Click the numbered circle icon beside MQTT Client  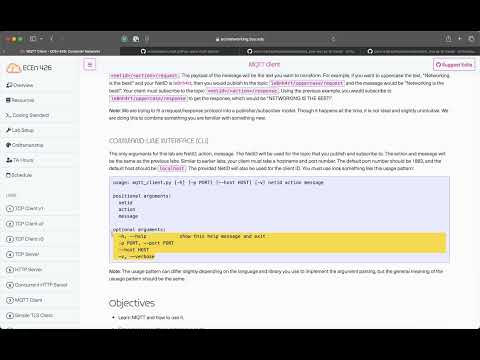pyautogui.click(x=10, y=300)
